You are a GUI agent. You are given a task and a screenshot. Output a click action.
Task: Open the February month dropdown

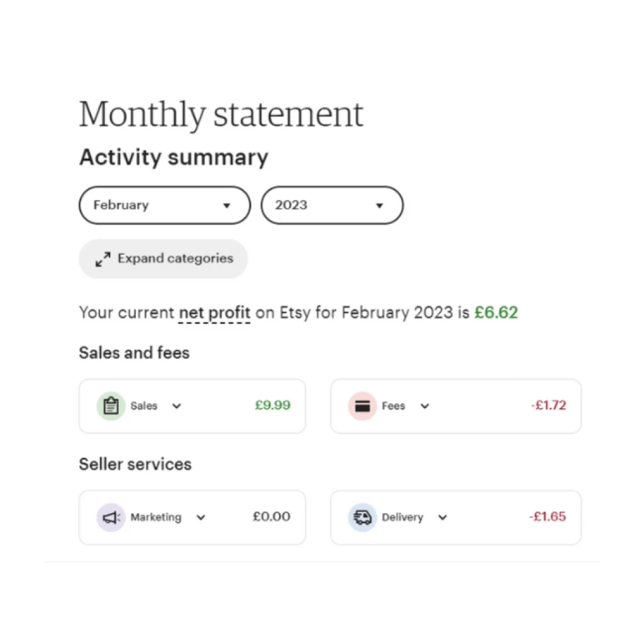click(165, 205)
